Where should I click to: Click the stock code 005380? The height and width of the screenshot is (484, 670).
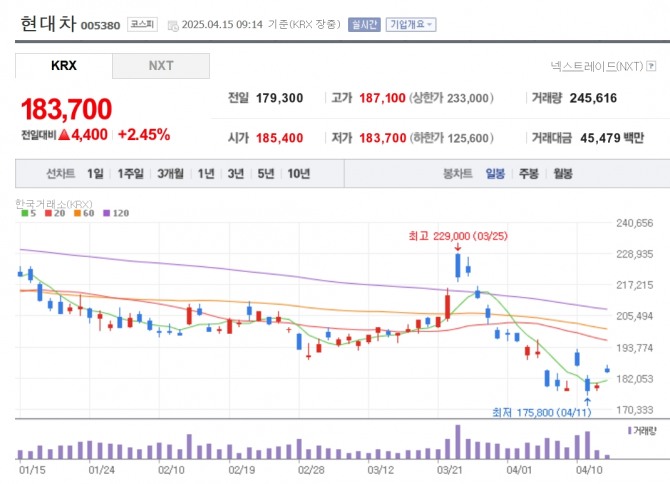coord(100,26)
